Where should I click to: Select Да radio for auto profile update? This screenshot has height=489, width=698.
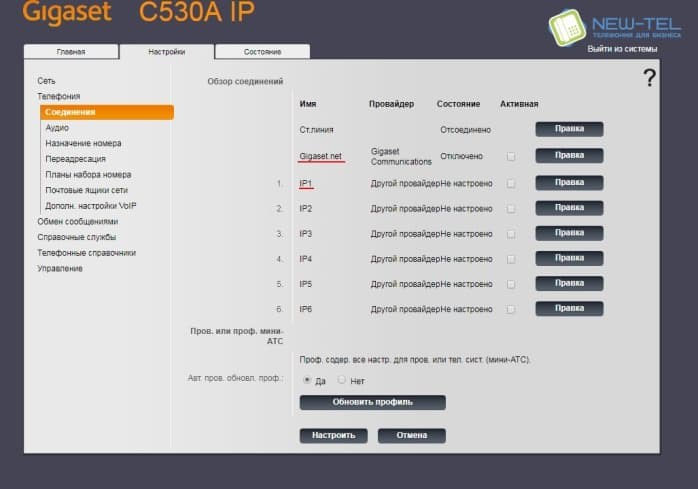[307, 380]
